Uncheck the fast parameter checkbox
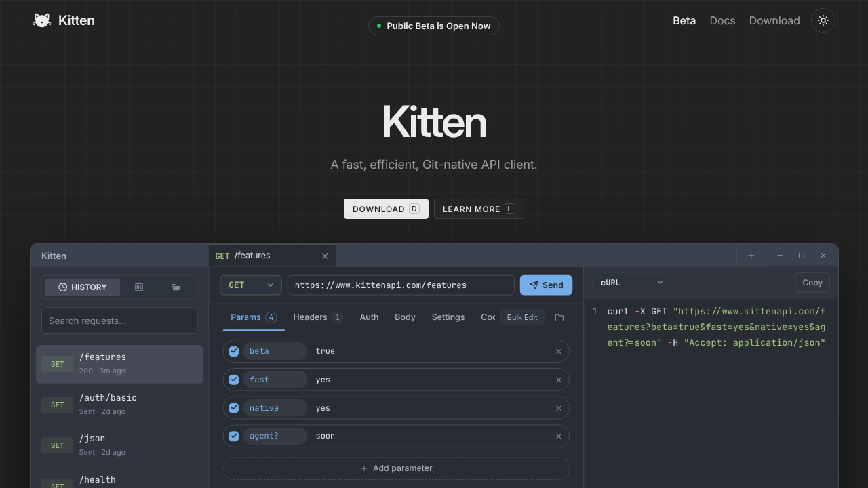Screen dimensions: 868x488 point(234,380)
